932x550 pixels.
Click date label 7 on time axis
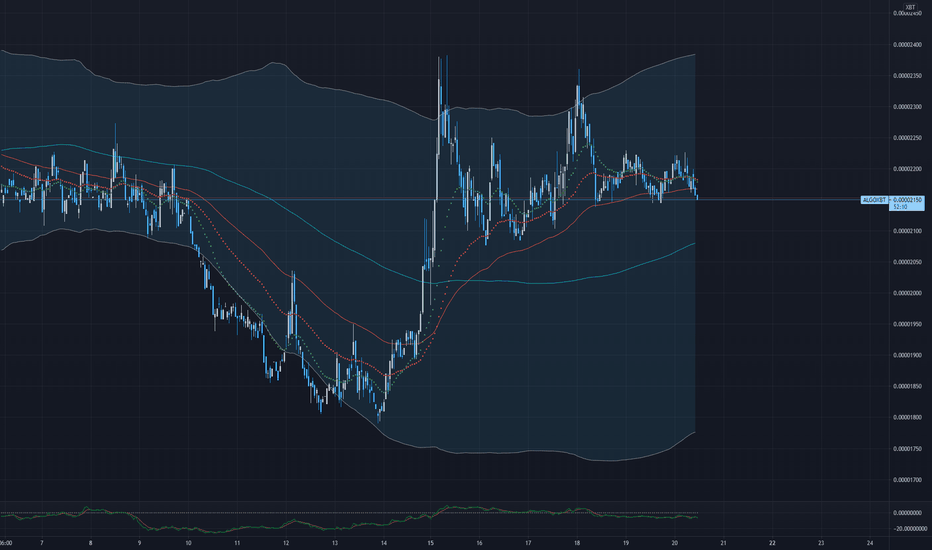(x=42, y=543)
